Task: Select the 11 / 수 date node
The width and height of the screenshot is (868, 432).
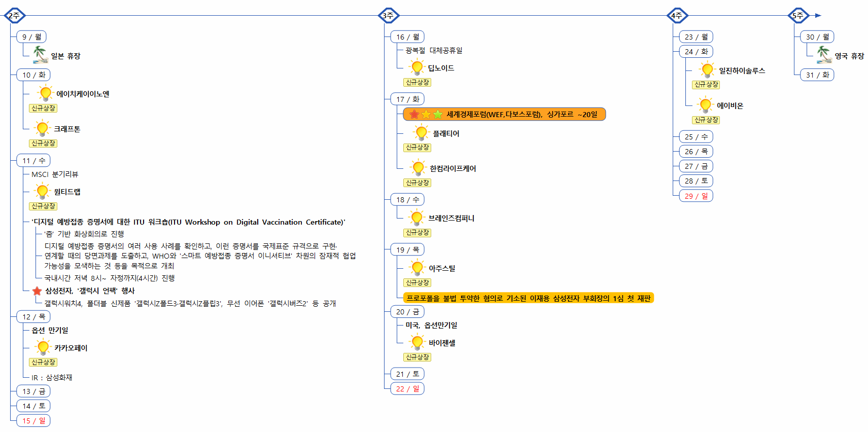Action: 33,160
